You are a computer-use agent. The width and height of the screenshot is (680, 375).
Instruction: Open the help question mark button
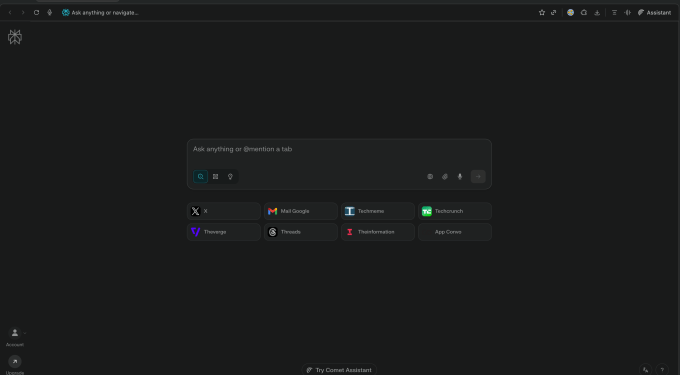[662, 370]
